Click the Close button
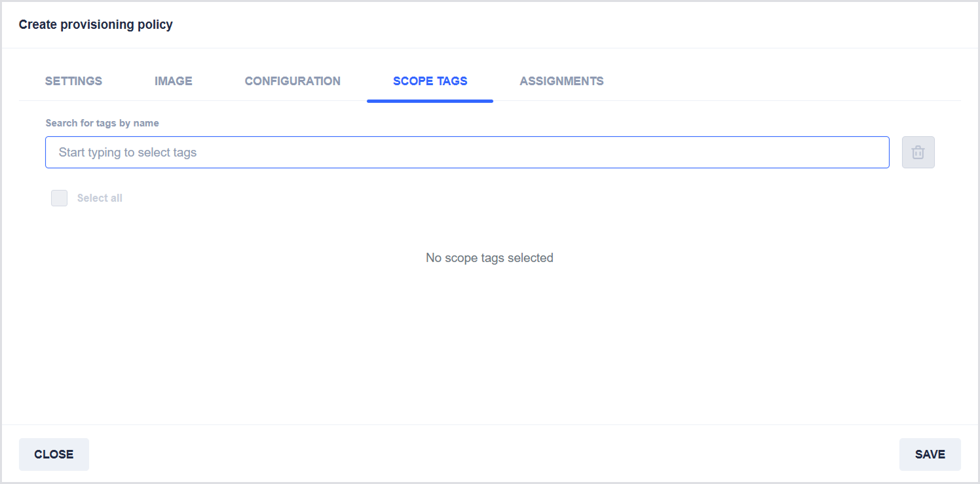Viewport: 980px width, 484px height. pyautogui.click(x=54, y=455)
